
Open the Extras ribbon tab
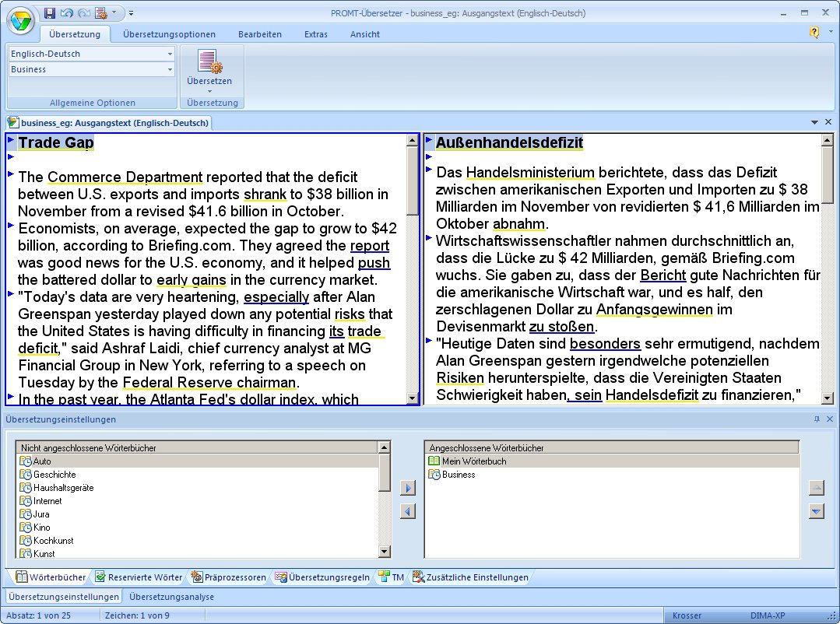[x=315, y=34]
